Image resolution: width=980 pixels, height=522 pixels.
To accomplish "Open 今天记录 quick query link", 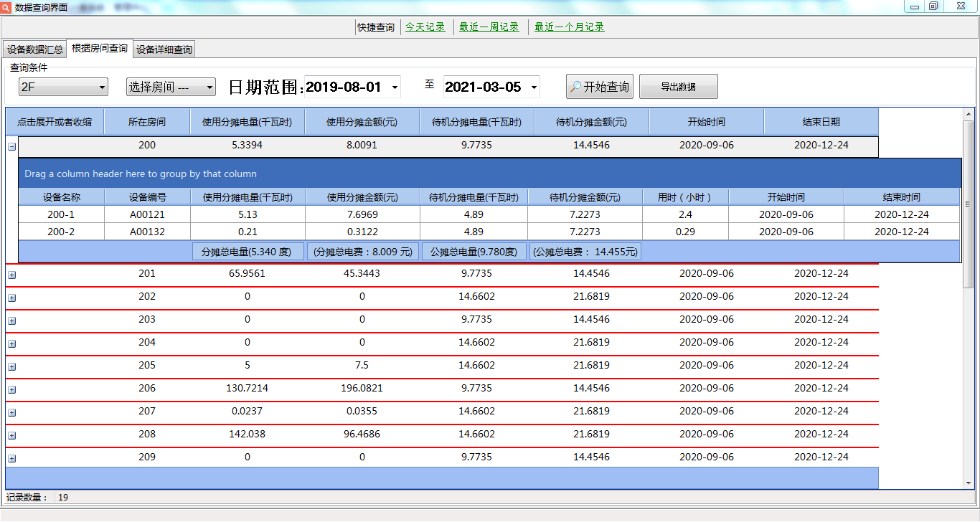I will (x=425, y=27).
